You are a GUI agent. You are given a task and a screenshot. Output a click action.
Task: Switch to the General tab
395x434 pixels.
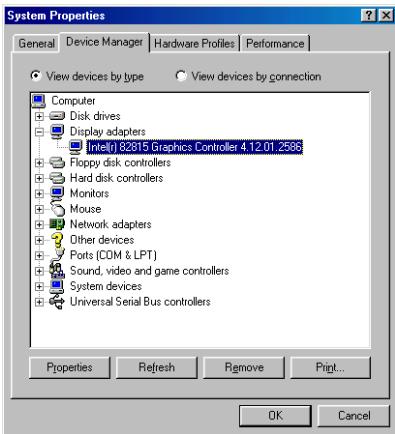(36, 43)
